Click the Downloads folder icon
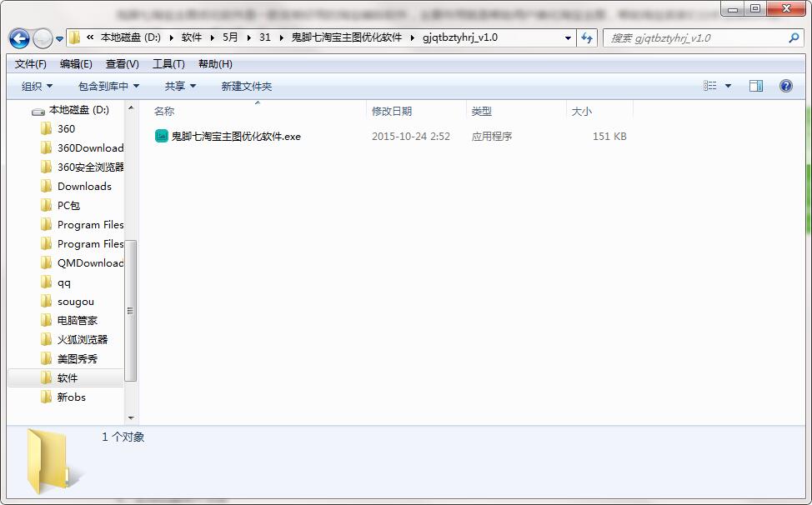 point(46,186)
